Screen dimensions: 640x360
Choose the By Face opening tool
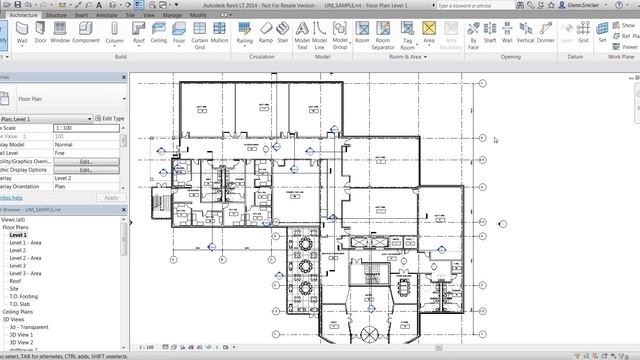click(473, 36)
